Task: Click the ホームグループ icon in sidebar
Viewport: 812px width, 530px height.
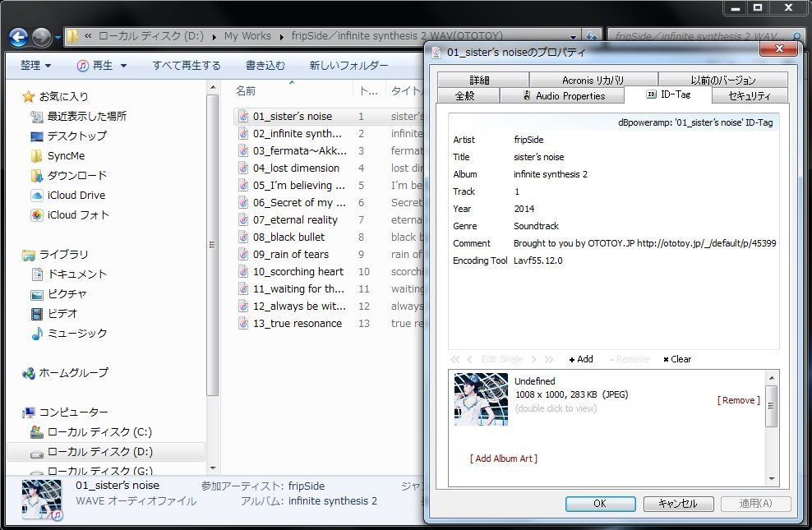Action: point(30,373)
